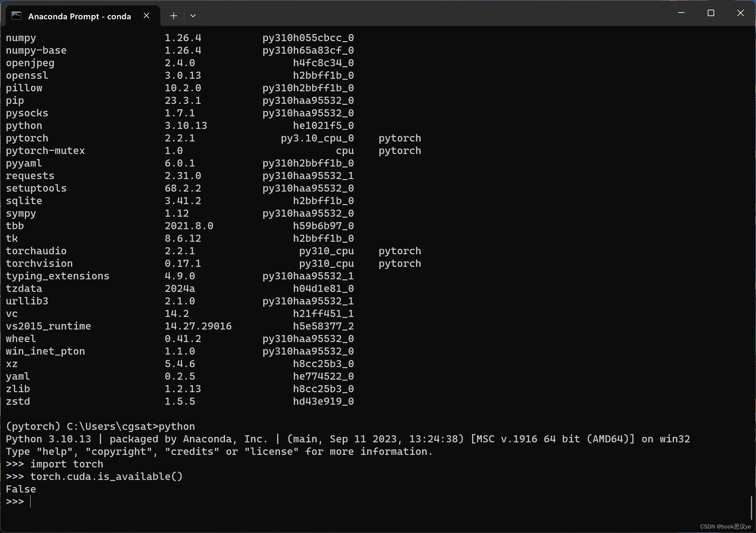The image size is (756, 533).
Task: Click the vs2015_runtime version 14.27.29016
Action: [x=198, y=326]
